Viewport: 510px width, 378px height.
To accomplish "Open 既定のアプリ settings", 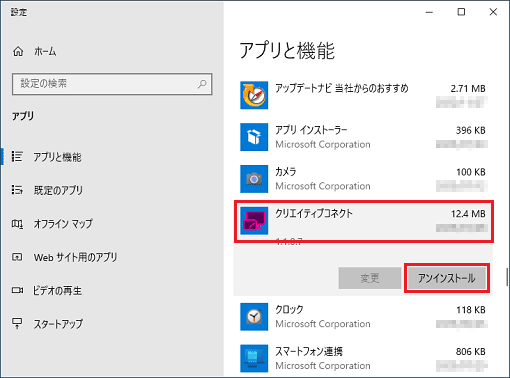I will [x=58, y=190].
